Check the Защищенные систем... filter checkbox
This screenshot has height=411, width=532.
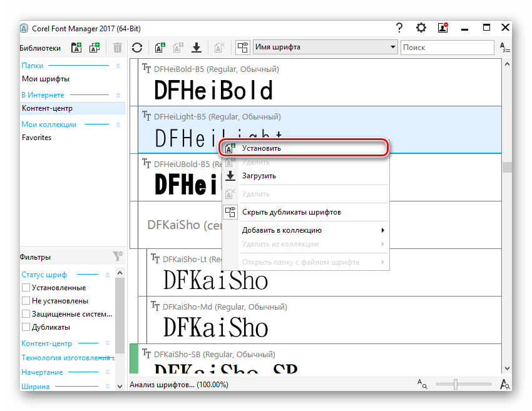coord(26,314)
